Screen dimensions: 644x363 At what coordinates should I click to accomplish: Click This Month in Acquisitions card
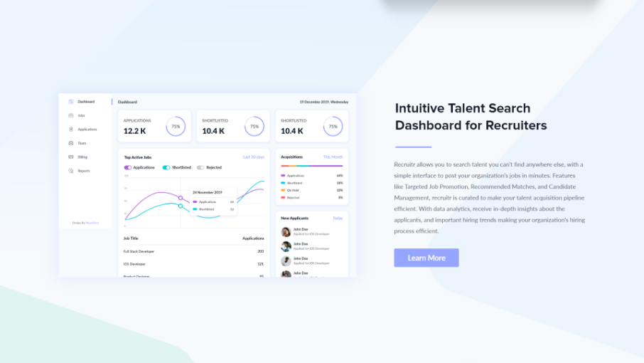point(333,157)
